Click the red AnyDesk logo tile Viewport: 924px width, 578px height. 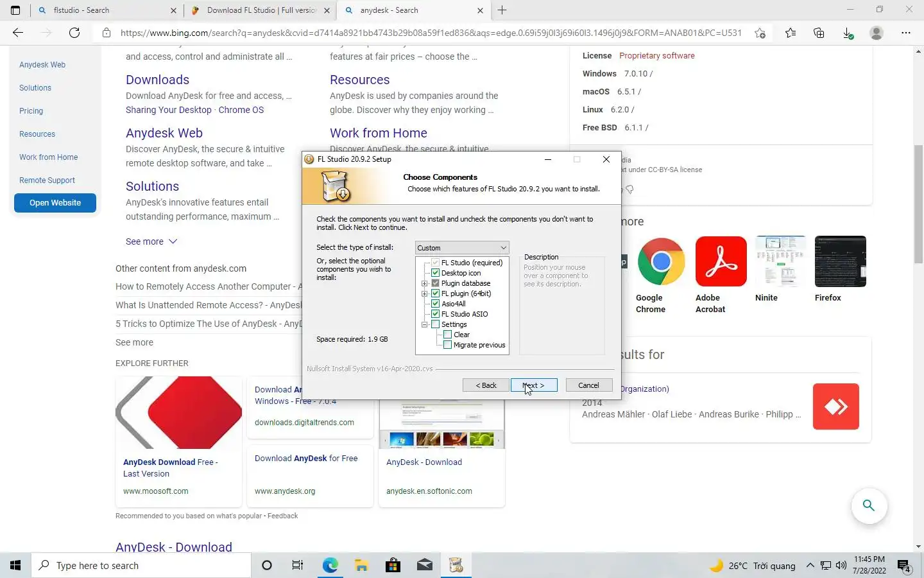836,407
